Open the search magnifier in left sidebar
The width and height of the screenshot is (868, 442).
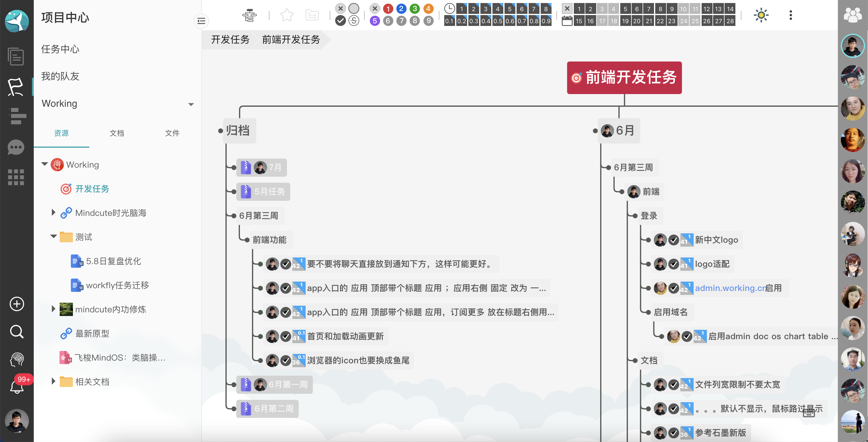coord(17,331)
